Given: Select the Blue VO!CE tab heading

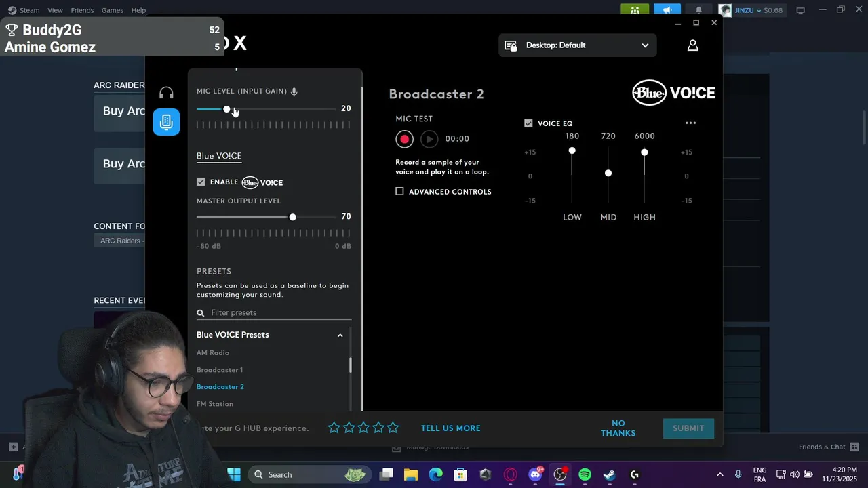Looking at the screenshot, I should coord(219,156).
